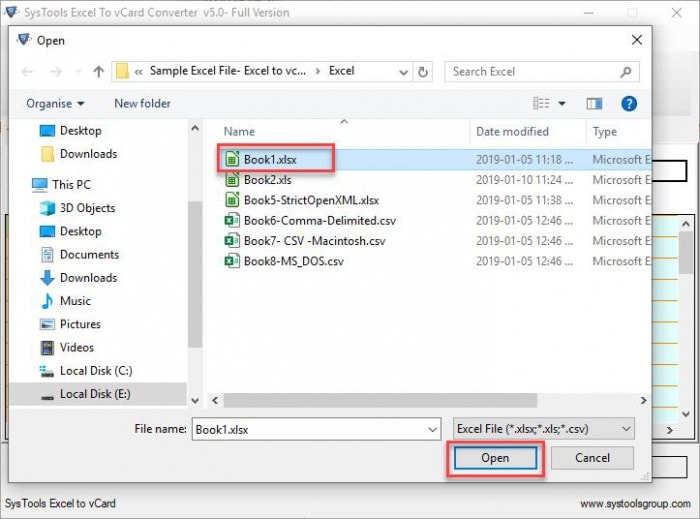Open Pictures folder in sidebar
Viewport: 700px width, 519px height.
pyautogui.click(x=80, y=324)
